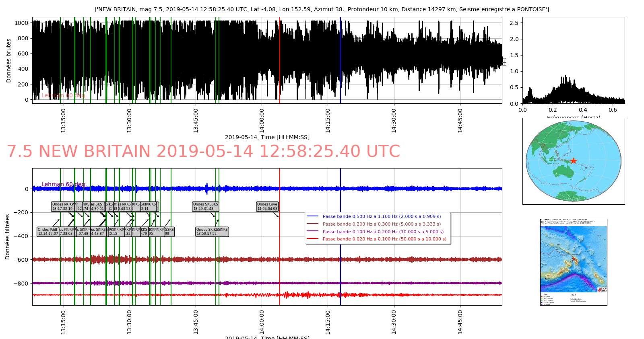Click the FFT spectrum peak near 0.3 Hz
This screenshot has width=644, height=339.
pyautogui.click(x=566, y=76)
